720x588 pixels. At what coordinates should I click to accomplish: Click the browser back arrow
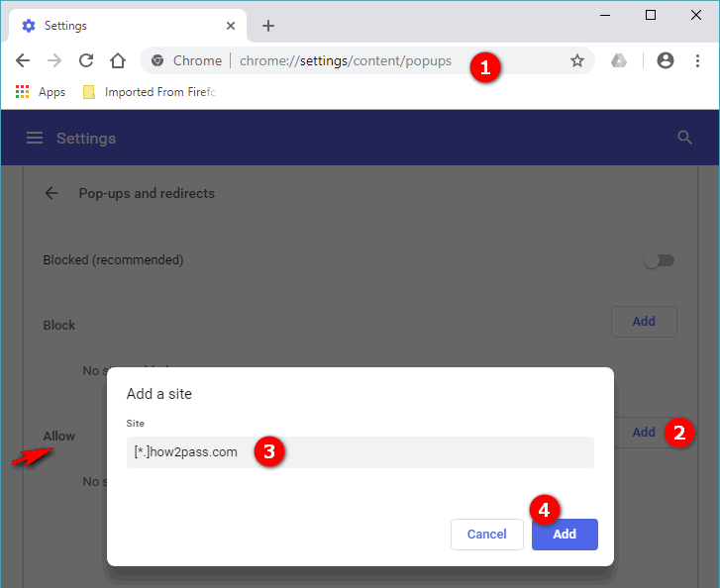click(x=23, y=60)
